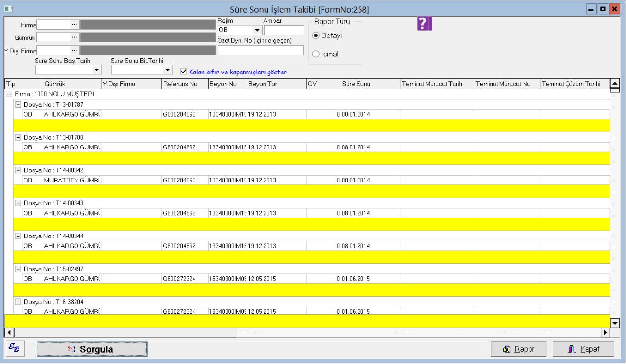Collapse Dosya No : T14-00344 node
This screenshot has width=626, height=364.
point(19,235)
